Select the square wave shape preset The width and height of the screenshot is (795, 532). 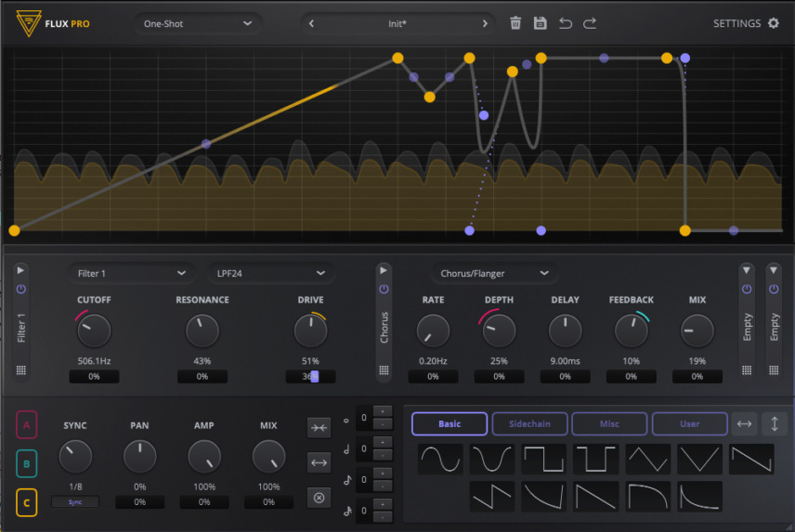pyautogui.click(x=543, y=459)
